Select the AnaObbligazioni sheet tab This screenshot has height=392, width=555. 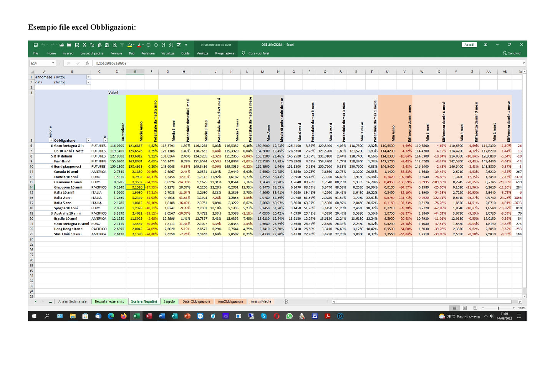pyautogui.click(x=230, y=302)
